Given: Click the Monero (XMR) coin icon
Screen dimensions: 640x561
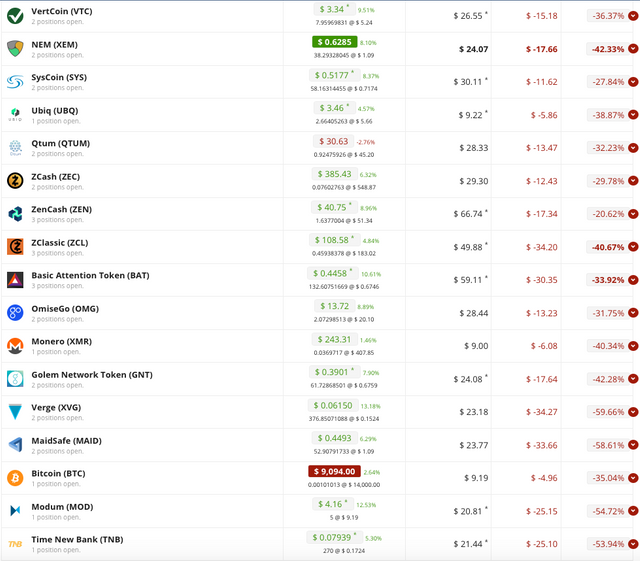Looking at the screenshot, I should point(15,346).
